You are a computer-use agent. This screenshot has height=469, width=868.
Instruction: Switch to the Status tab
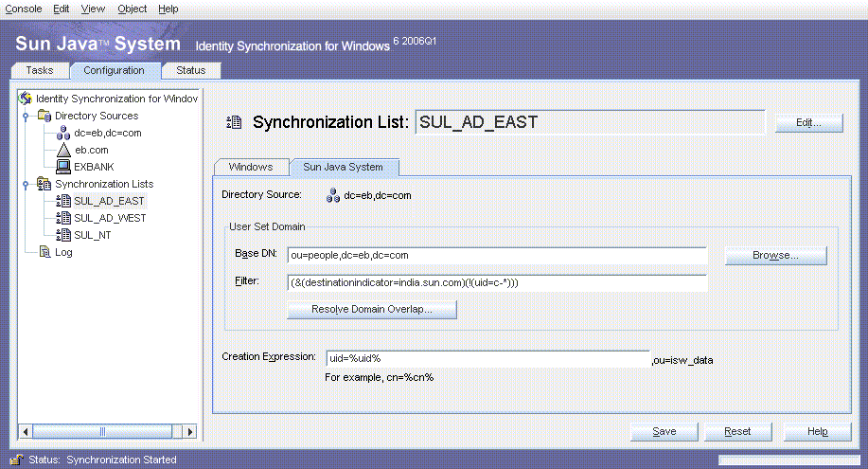click(x=191, y=70)
